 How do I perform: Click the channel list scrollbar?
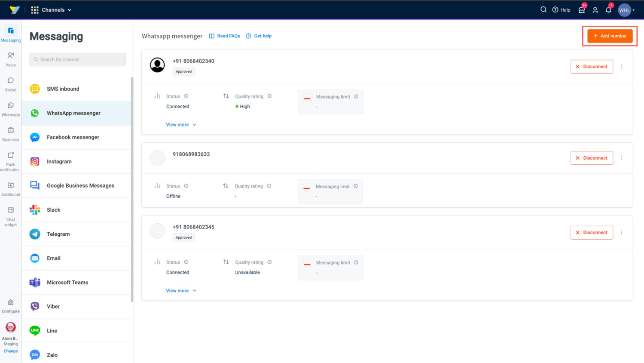tap(132, 189)
